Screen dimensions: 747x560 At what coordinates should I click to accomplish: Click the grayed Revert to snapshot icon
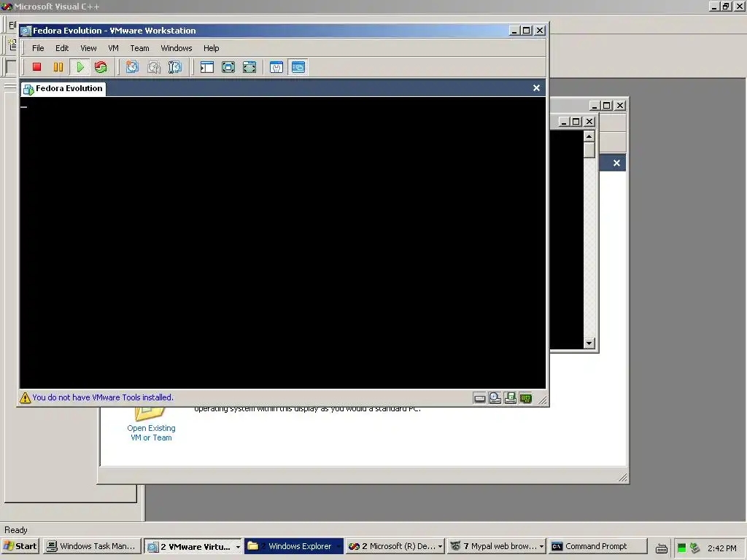tap(153, 67)
